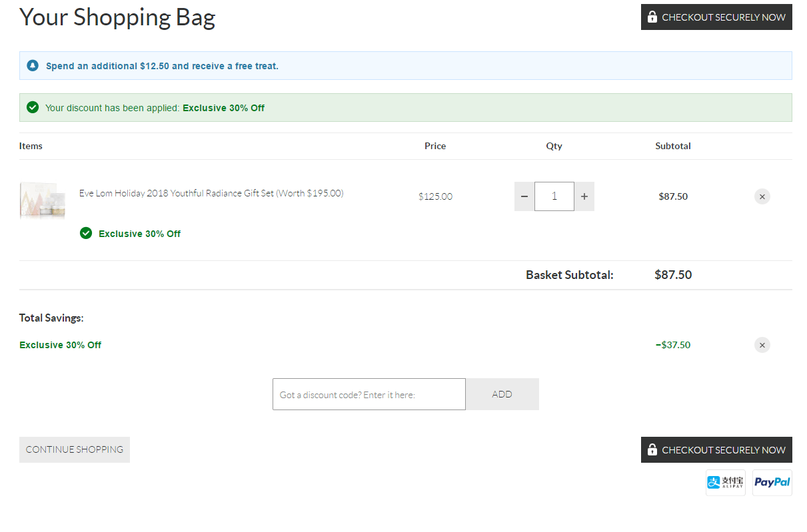Click the Your Shopping Bag heading
The image size is (807, 532).
tap(117, 17)
